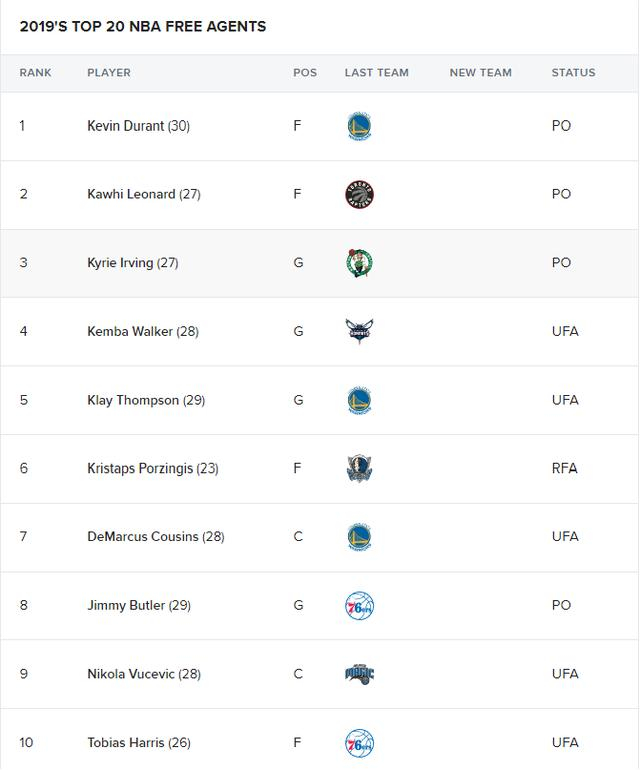The image size is (640, 770).
Task: Click the PLAYER column header
Action: pos(109,73)
